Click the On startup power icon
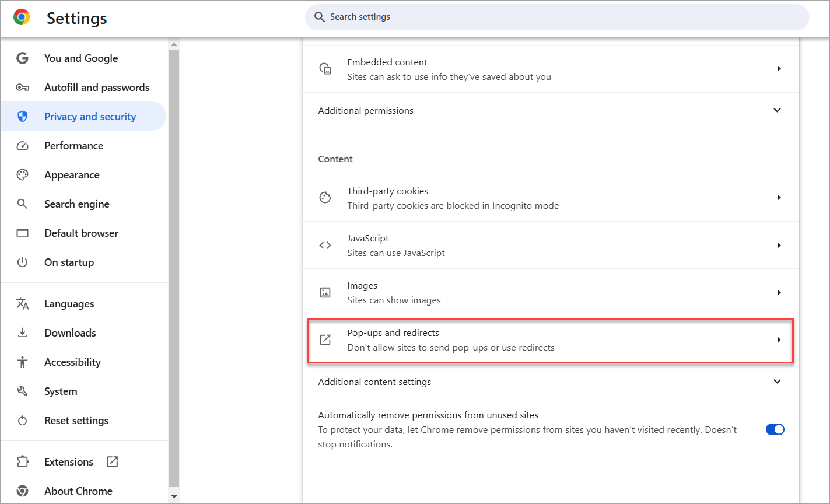The height and width of the screenshot is (504, 830). pyautogui.click(x=22, y=262)
